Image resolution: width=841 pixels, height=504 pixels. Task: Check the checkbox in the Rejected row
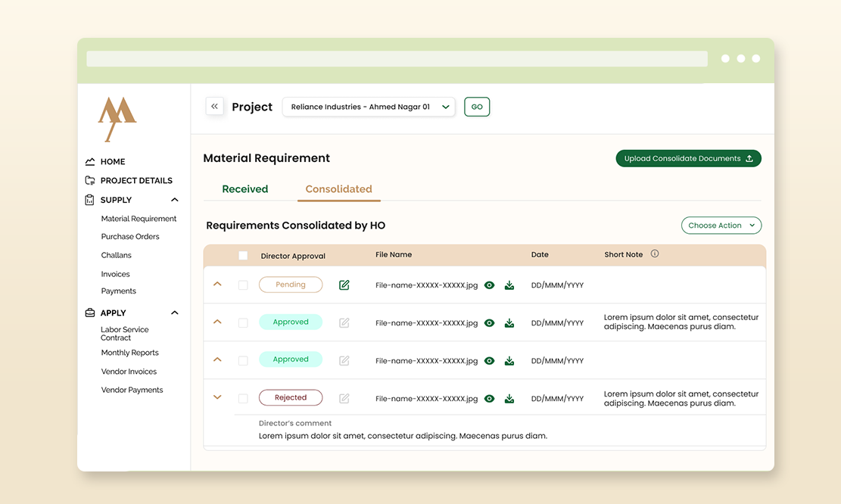pos(243,398)
